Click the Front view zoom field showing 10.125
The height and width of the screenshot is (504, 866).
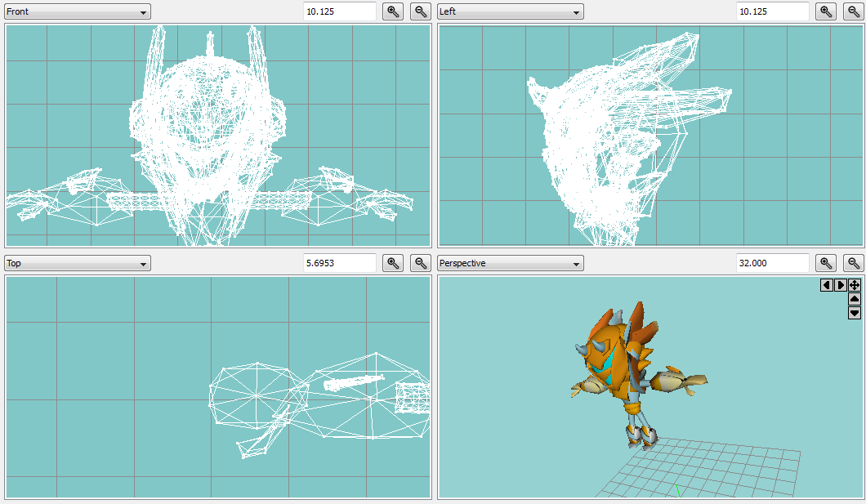[340, 11]
